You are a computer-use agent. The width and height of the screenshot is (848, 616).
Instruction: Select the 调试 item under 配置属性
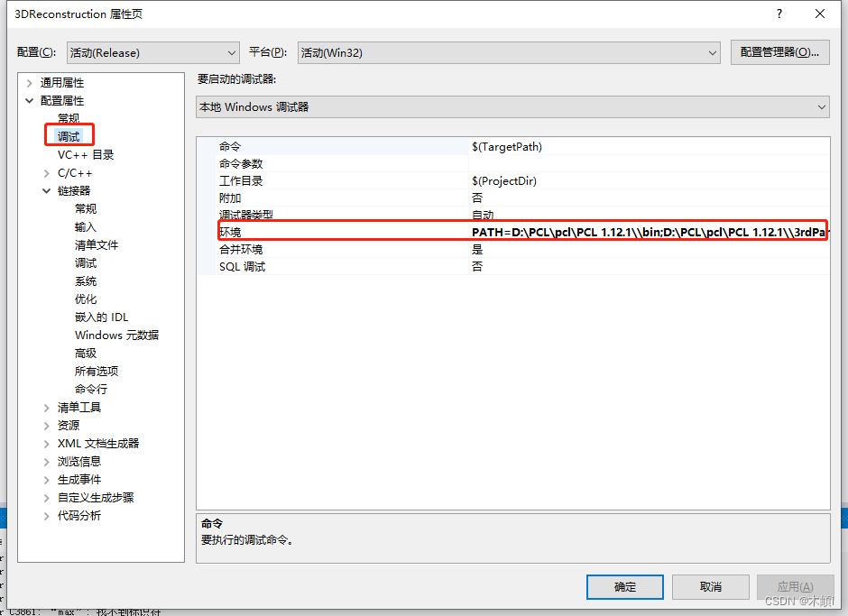[x=69, y=136]
